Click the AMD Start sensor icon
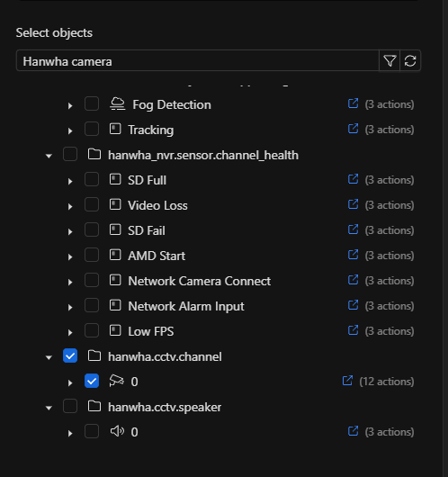The image size is (448, 477). tap(115, 255)
